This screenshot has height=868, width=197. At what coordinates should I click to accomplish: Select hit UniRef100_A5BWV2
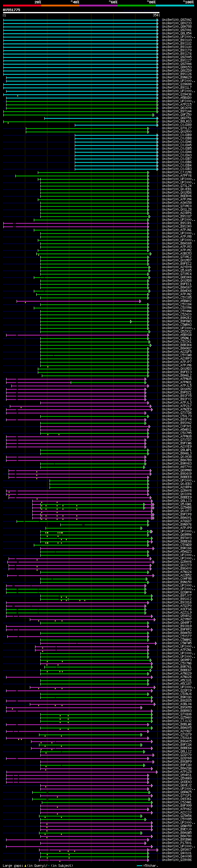[x=177, y=301]
